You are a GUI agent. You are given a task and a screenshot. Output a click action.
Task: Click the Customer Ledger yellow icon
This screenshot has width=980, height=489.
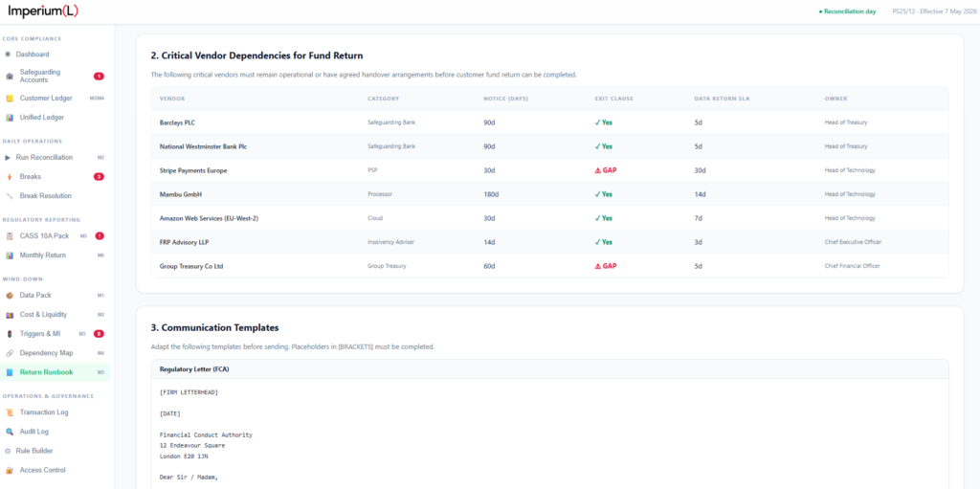[x=10, y=99]
